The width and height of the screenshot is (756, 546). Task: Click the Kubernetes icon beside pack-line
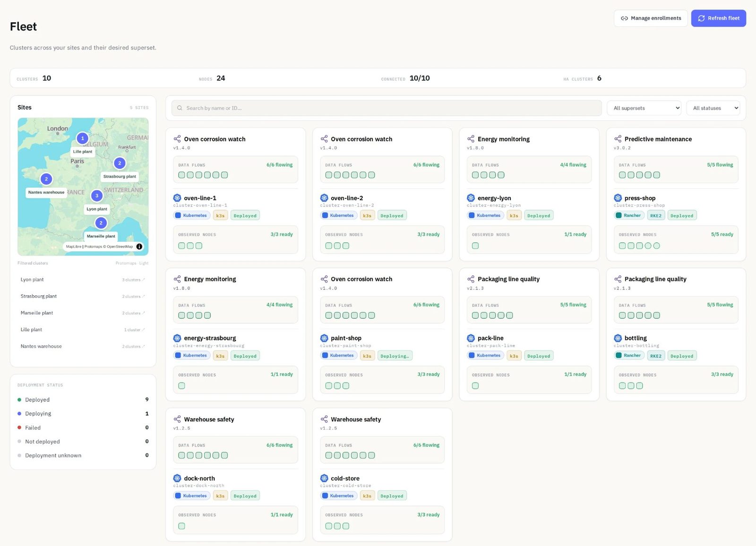[x=471, y=338]
